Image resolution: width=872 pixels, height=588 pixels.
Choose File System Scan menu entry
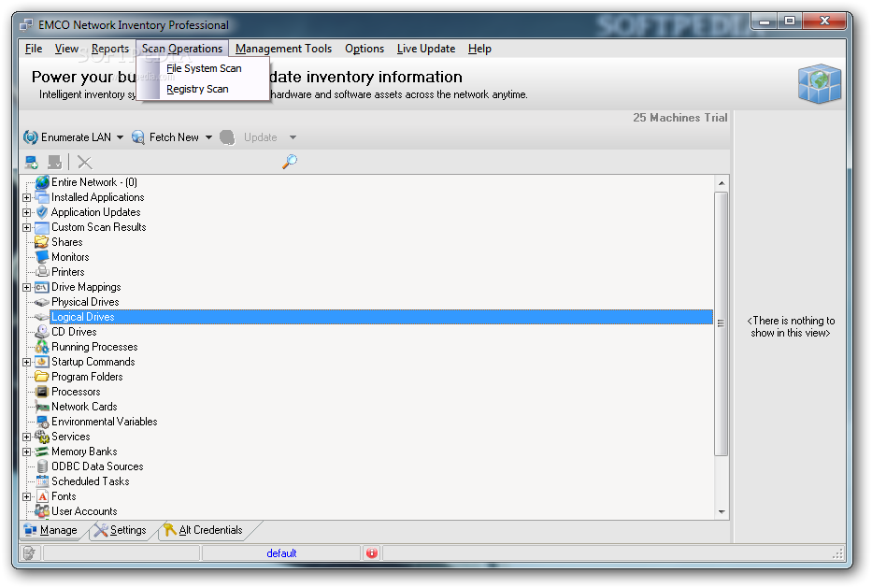click(x=204, y=68)
